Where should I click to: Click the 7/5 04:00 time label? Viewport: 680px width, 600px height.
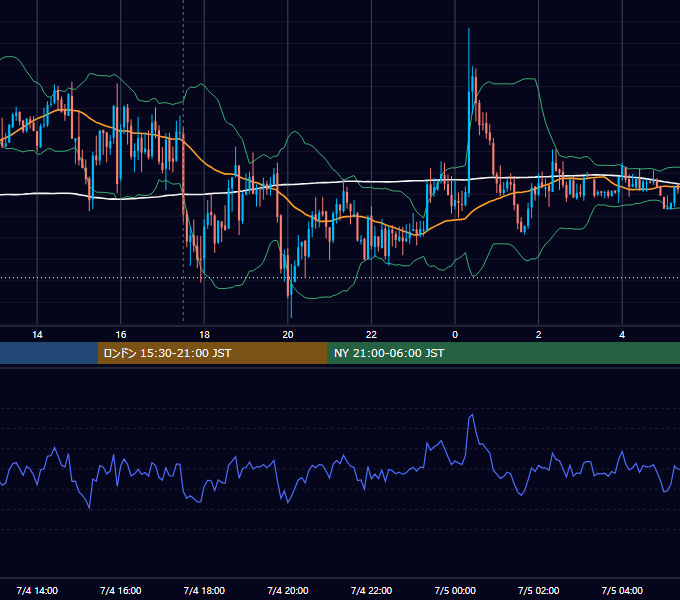(x=622, y=590)
